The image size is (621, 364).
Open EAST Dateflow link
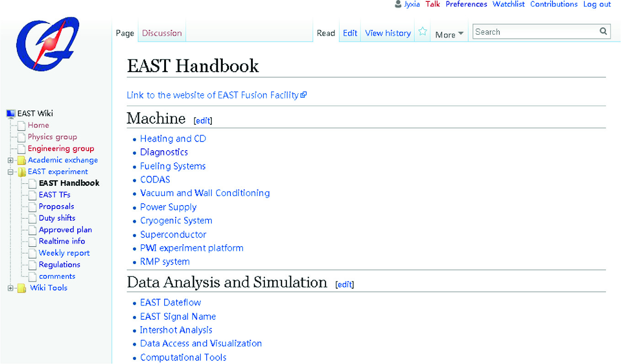click(171, 302)
